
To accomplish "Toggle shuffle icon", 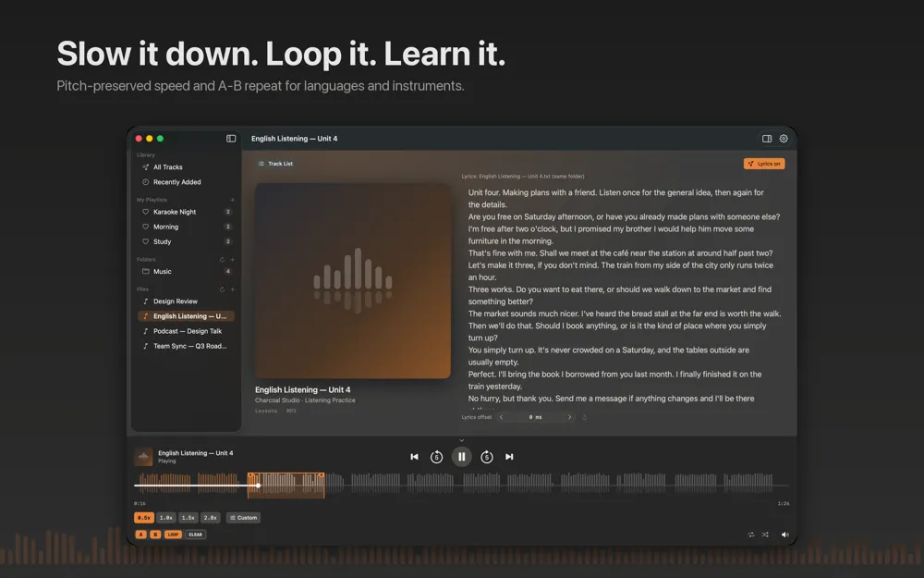I will pyautogui.click(x=765, y=535).
